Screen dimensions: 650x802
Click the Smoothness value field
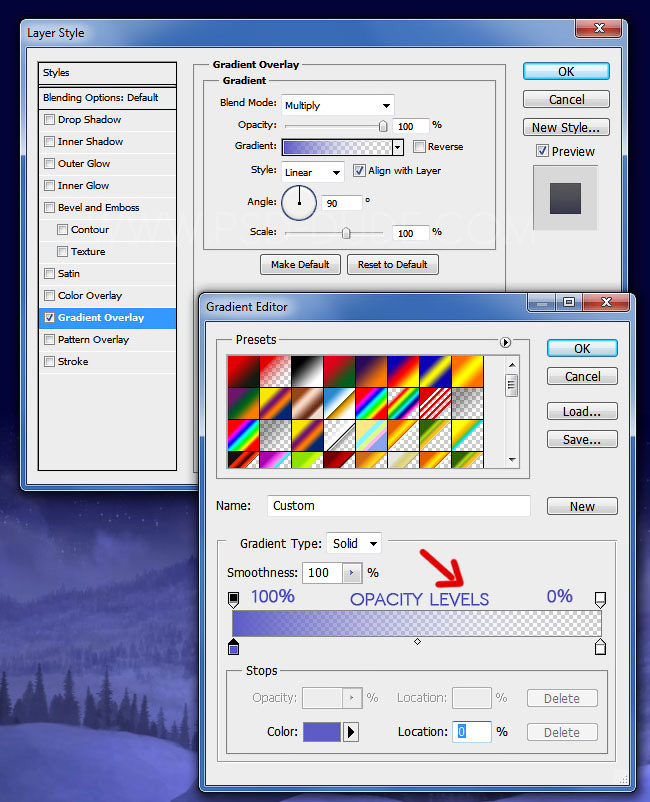[x=322, y=573]
